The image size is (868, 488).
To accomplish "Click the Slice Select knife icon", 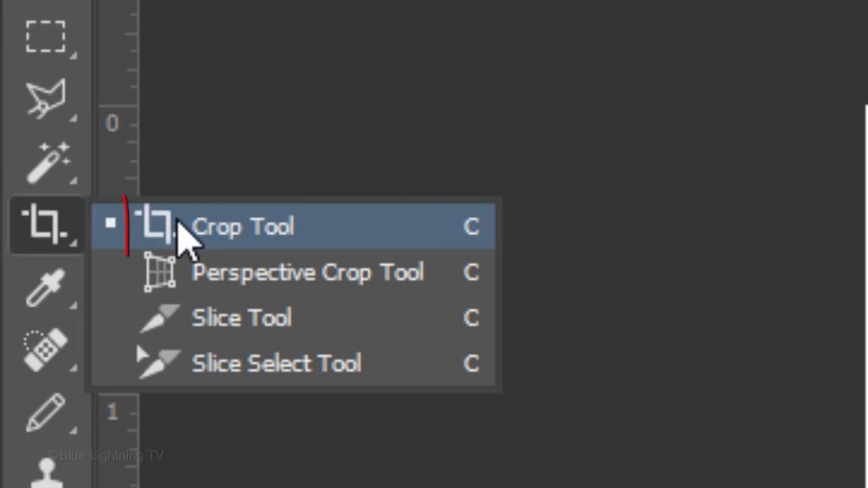I will coord(159,363).
